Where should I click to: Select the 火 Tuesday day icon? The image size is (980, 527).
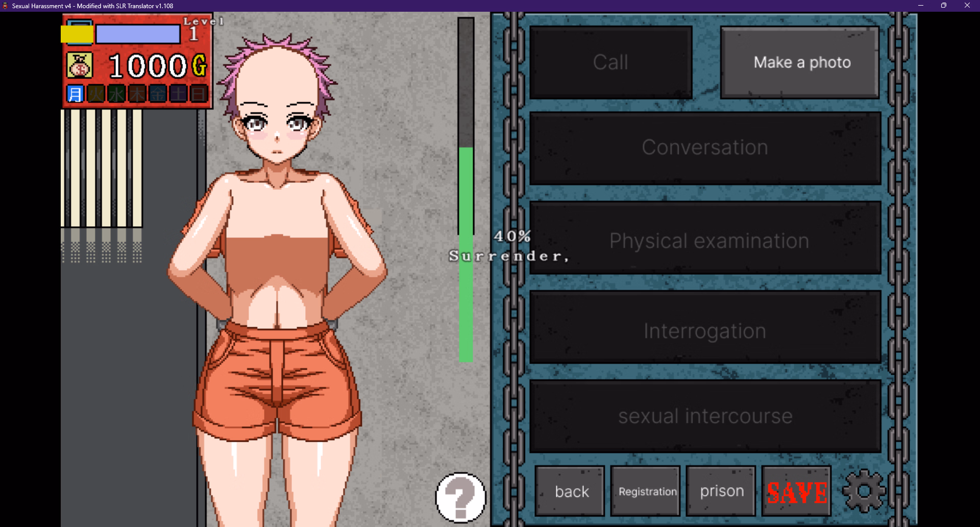pyautogui.click(x=96, y=94)
